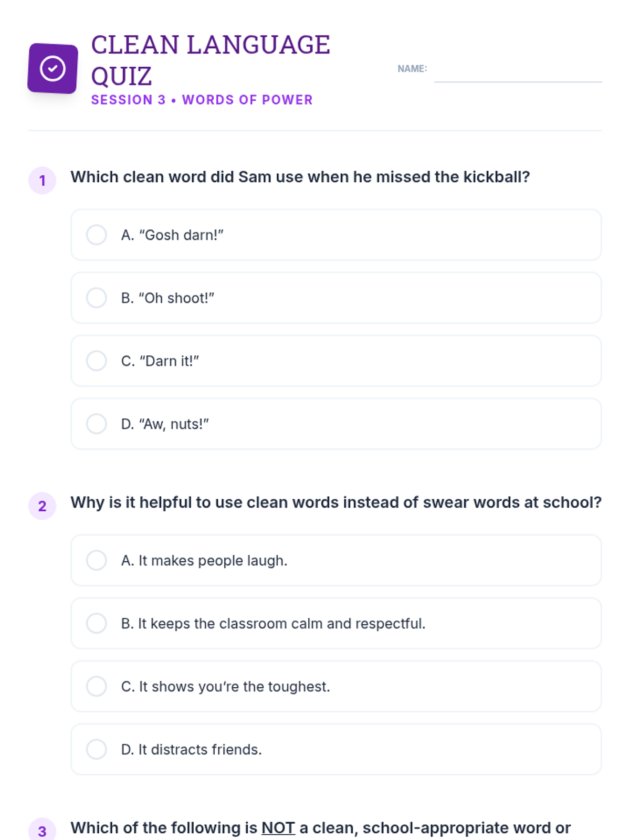Select "It shows you're the toughest" radio button
The width and height of the screenshot is (630, 840).
[97, 686]
